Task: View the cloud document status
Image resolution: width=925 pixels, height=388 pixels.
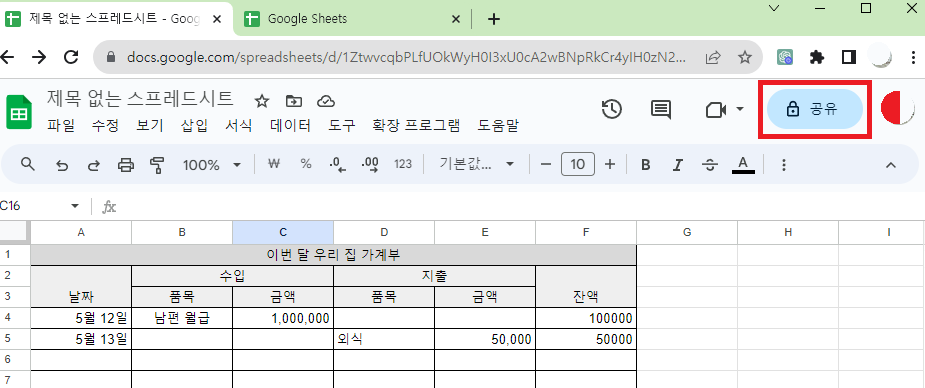Action: click(x=326, y=101)
